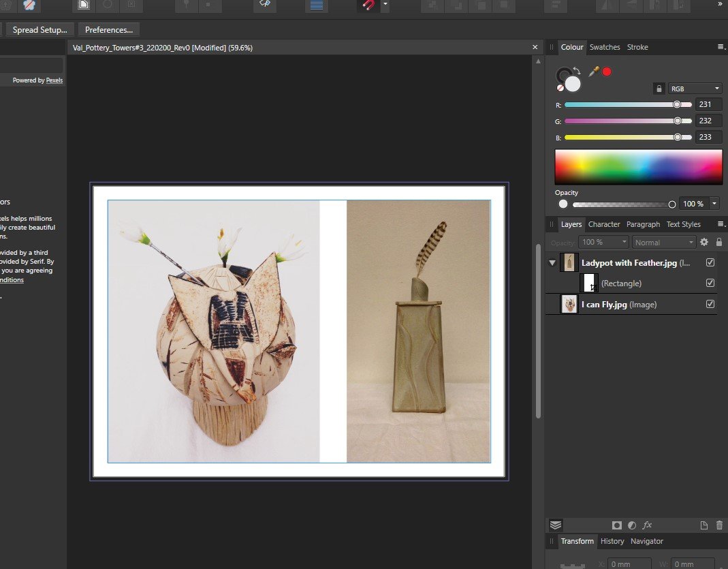This screenshot has height=569, width=728.
Task: Collapse the Ladypot with Feather.jpg layer group
Action: (x=552, y=262)
